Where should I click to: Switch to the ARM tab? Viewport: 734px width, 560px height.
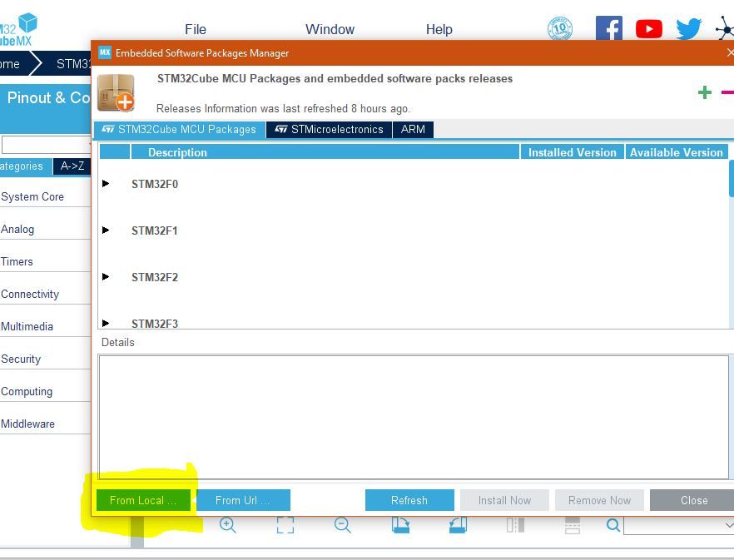click(x=413, y=129)
